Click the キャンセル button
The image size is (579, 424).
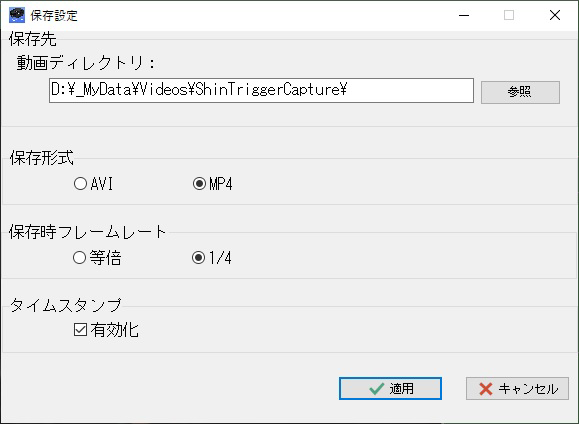[x=517, y=389]
